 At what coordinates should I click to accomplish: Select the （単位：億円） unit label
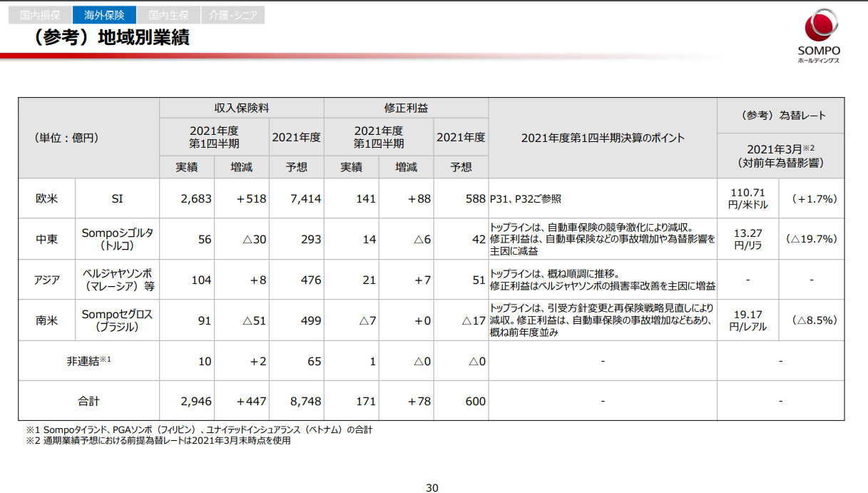[66, 138]
